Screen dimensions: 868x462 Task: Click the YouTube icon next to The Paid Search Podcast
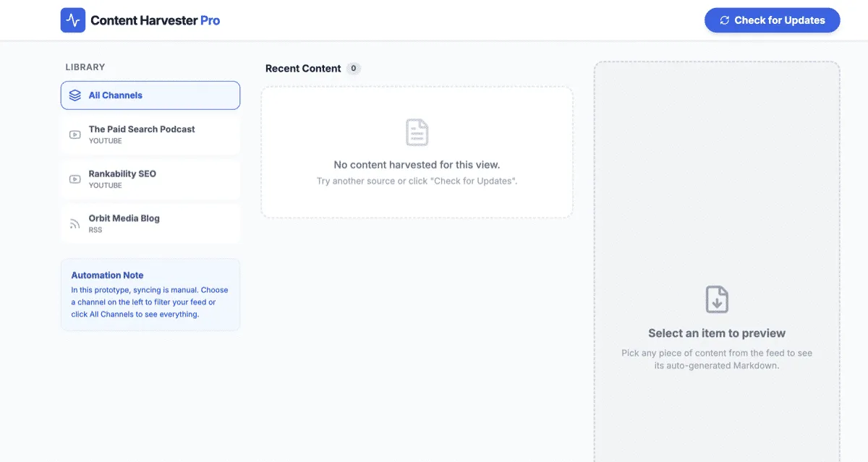click(75, 134)
